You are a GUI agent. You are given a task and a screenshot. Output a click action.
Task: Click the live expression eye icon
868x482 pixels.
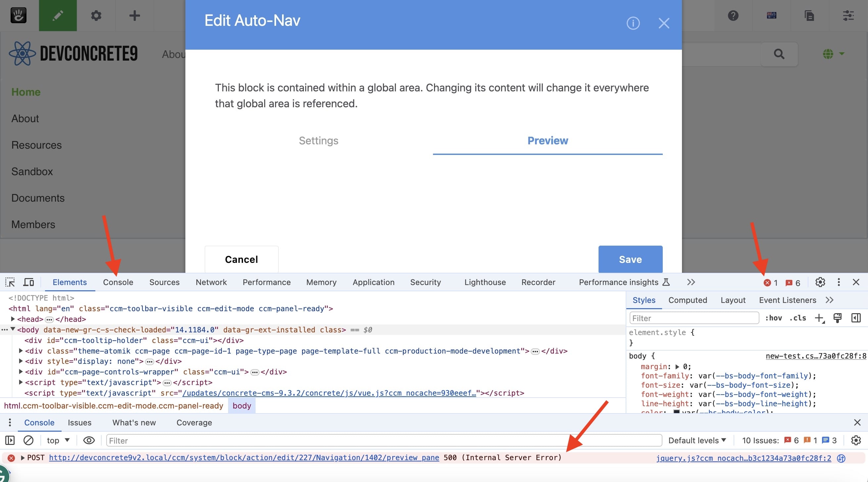[89, 440]
